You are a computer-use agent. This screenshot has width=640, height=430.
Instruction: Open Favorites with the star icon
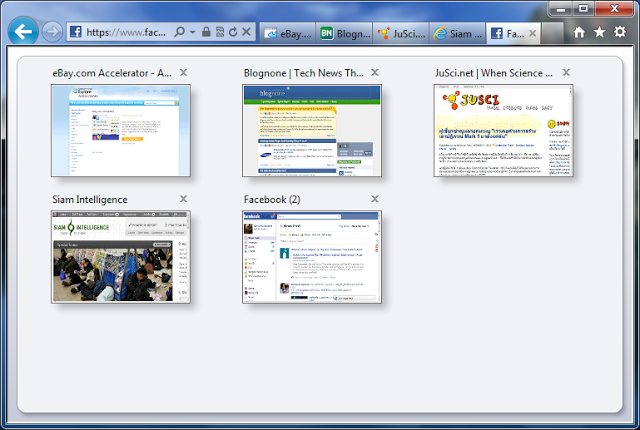click(x=599, y=32)
